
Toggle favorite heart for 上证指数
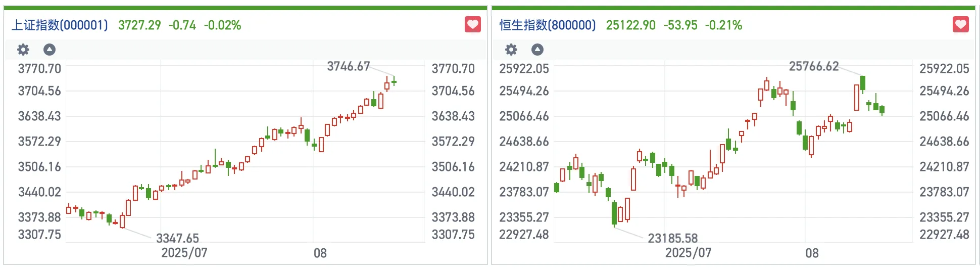point(473,24)
